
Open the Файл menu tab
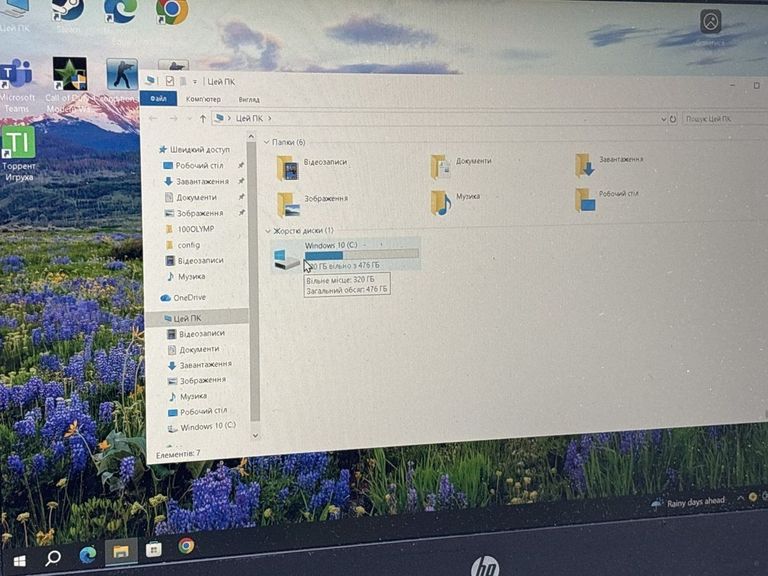158,98
